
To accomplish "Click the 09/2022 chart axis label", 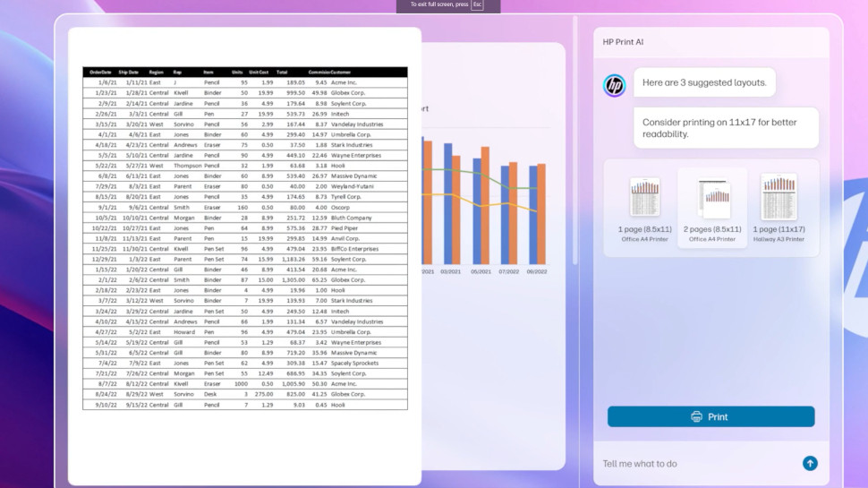I will 537,272.
